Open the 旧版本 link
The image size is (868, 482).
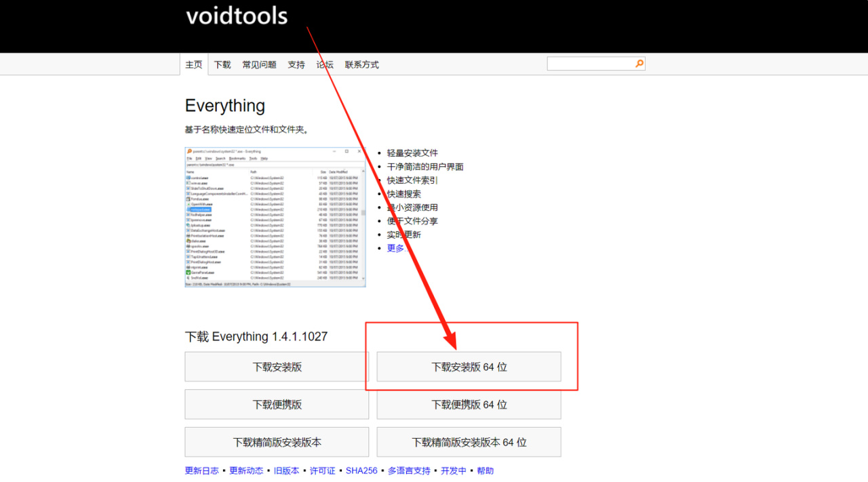tap(286, 470)
